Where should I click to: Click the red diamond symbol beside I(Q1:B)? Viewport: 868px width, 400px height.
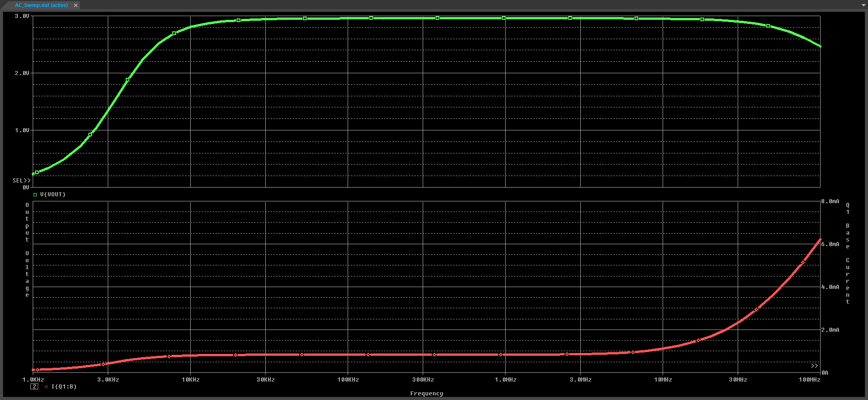46,387
